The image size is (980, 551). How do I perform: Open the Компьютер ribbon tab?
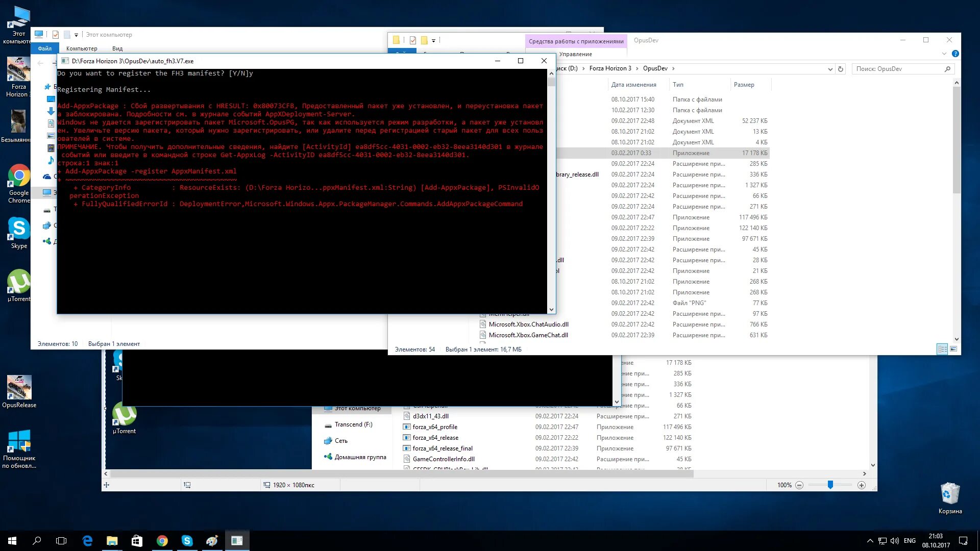tap(82, 48)
